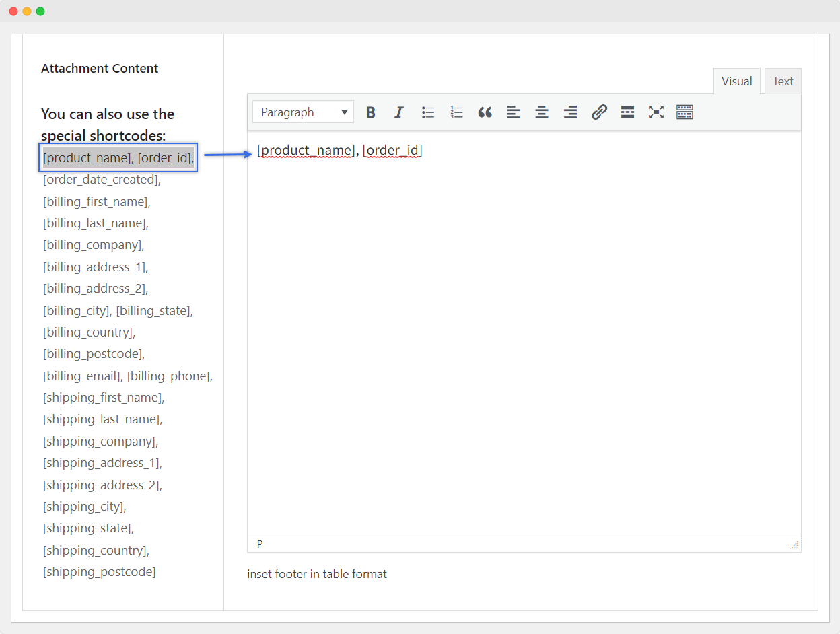Switch to the Visual editor tab

[x=736, y=81]
